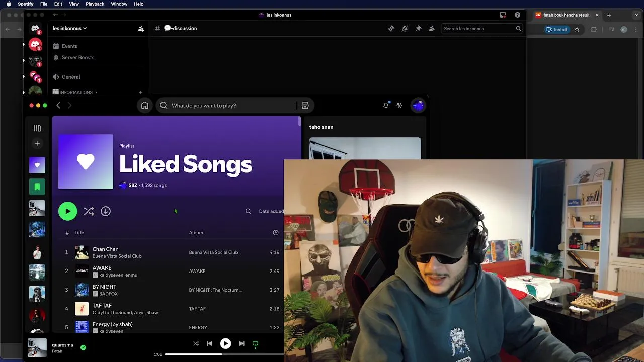This screenshot has height=362, width=644.
Task: Open the Playback menu in menu bar
Action: click(95, 4)
